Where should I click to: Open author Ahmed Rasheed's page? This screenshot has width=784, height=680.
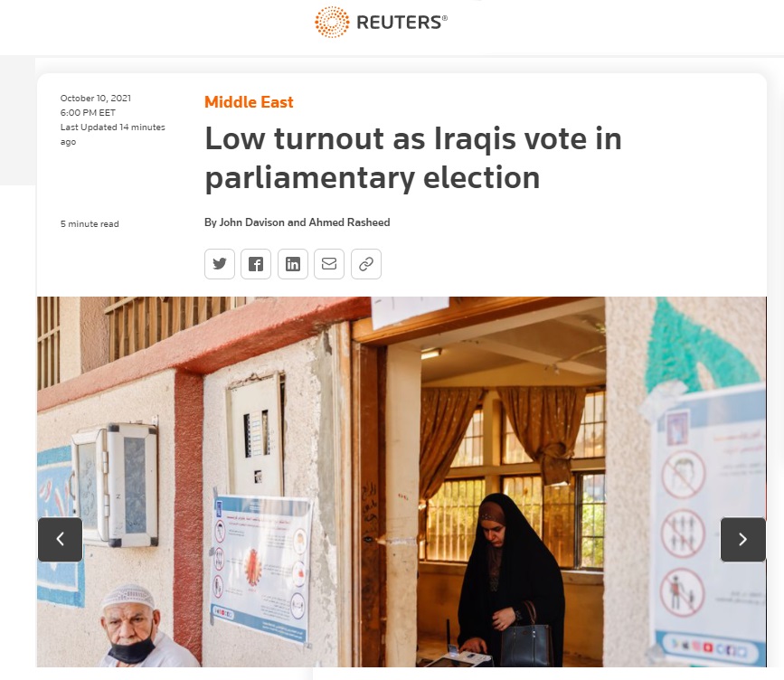[350, 222]
